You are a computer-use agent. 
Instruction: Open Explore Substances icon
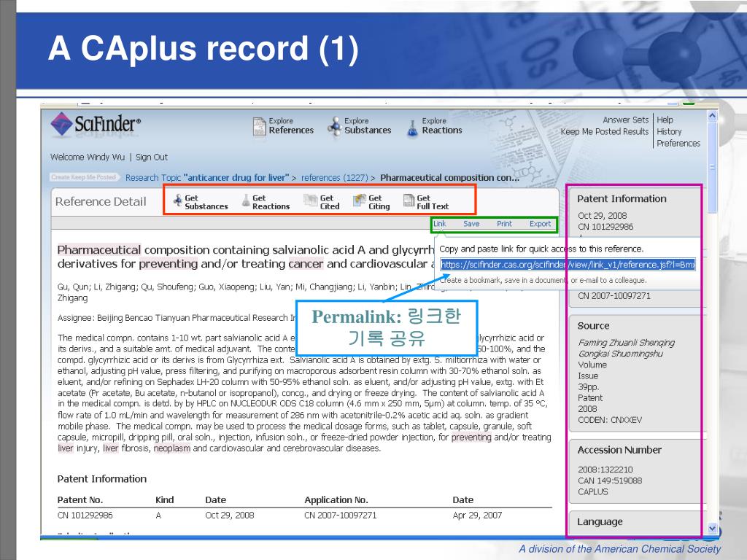[334, 126]
